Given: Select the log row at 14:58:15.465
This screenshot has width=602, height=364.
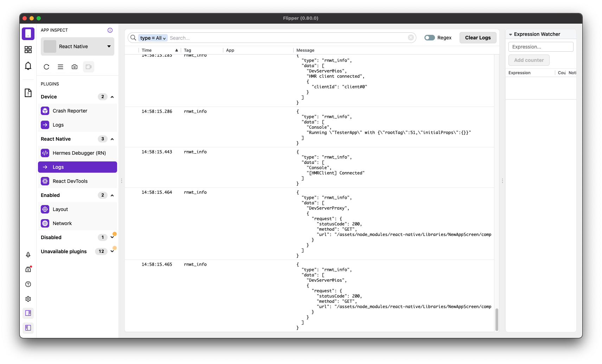Looking at the screenshot, I should point(309,296).
